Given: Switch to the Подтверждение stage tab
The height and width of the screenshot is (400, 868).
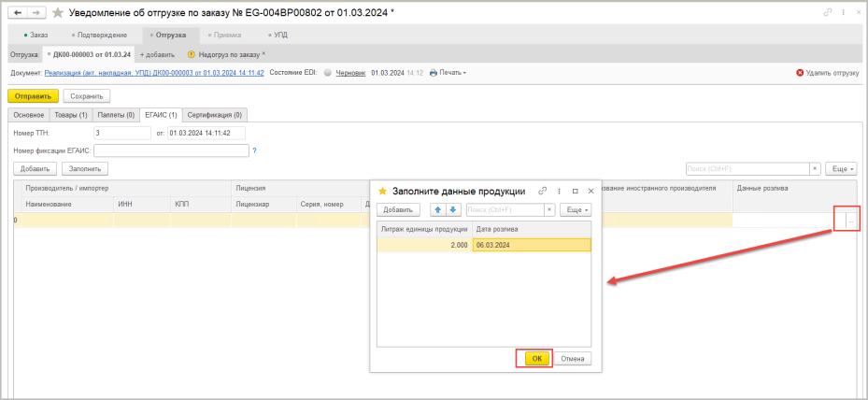Looking at the screenshot, I should pyautogui.click(x=99, y=35).
